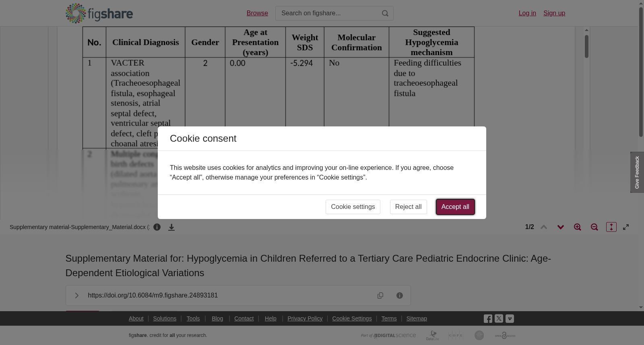The width and height of the screenshot is (644, 345).
Task: Click the search magnifier icon
Action: [385, 13]
